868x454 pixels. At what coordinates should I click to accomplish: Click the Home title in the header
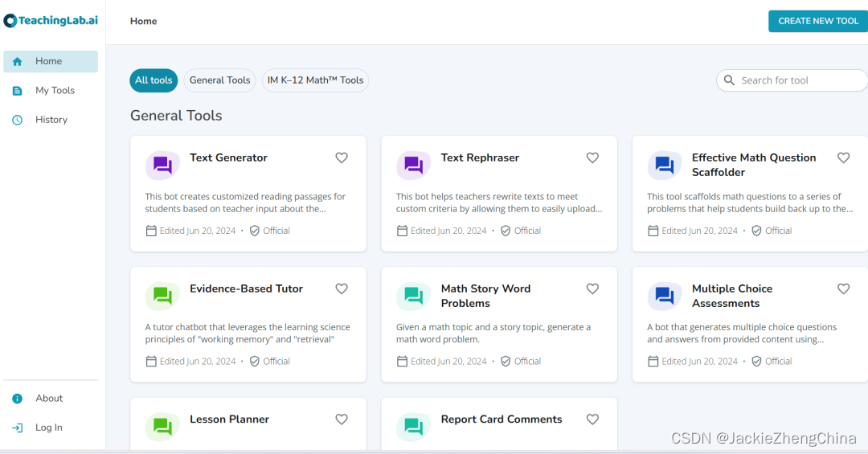[x=143, y=21]
